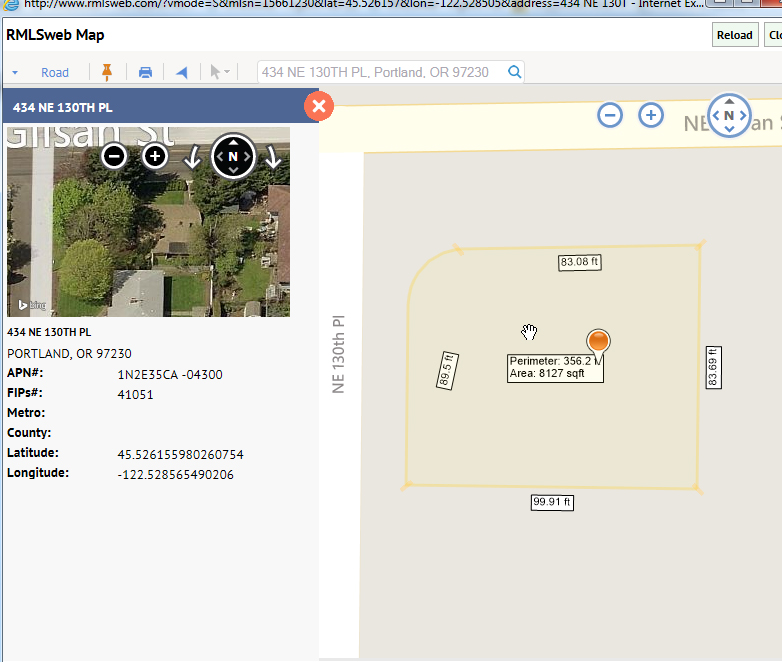This screenshot has height=662, width=782.
Task: Click the Reload button
Action: [734, 35]
